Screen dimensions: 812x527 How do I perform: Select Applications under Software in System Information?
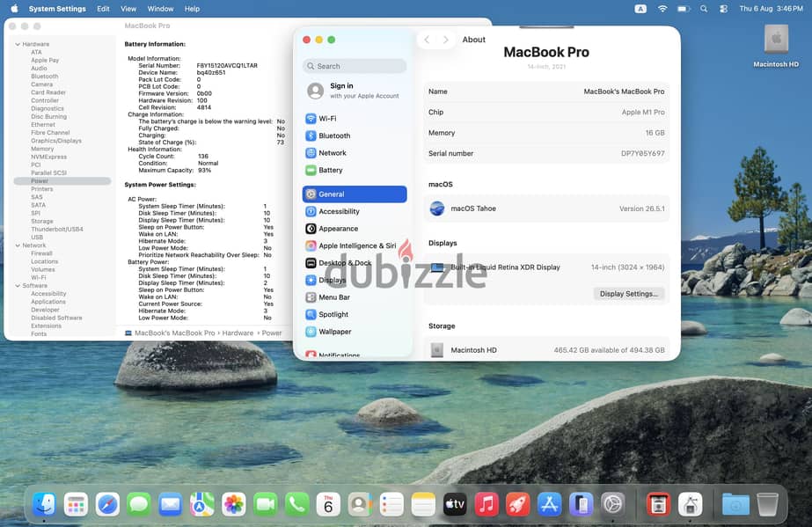(48, 302)
